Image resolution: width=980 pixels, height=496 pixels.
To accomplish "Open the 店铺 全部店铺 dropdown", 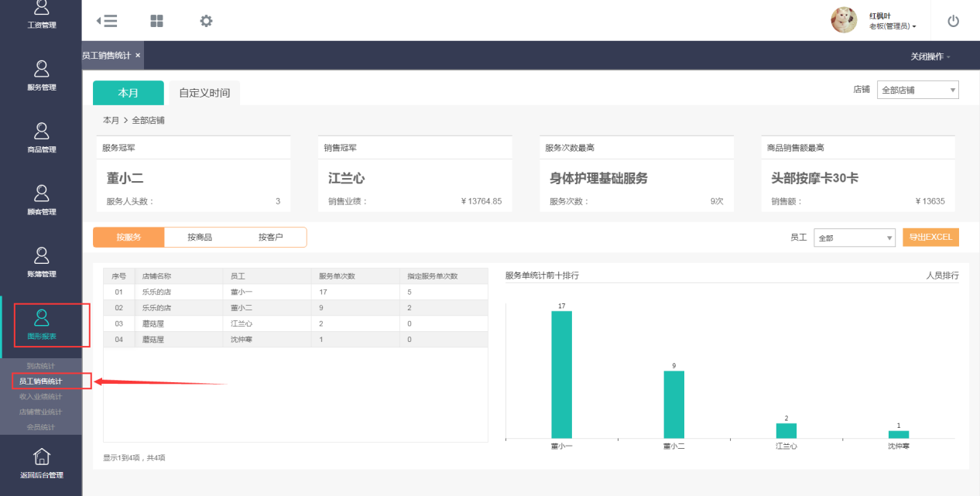I will pyautogui.click(x=918, y=90).
